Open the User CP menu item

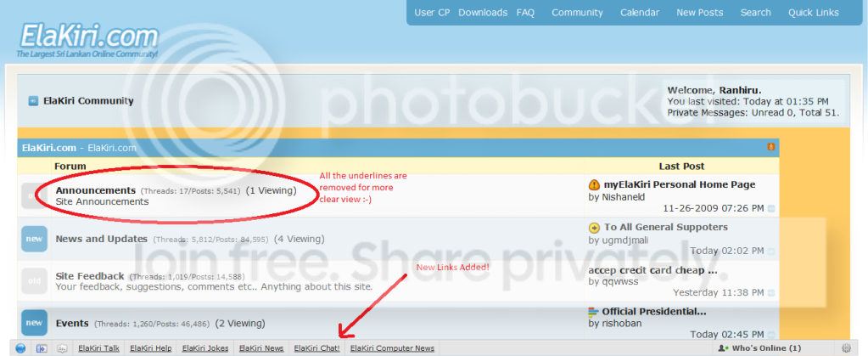[432, 12]
